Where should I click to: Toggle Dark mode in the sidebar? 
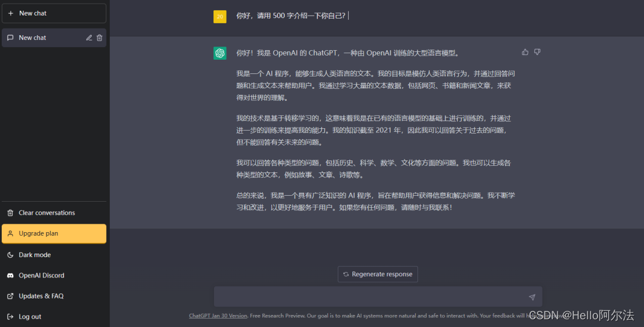pos(54,255)
